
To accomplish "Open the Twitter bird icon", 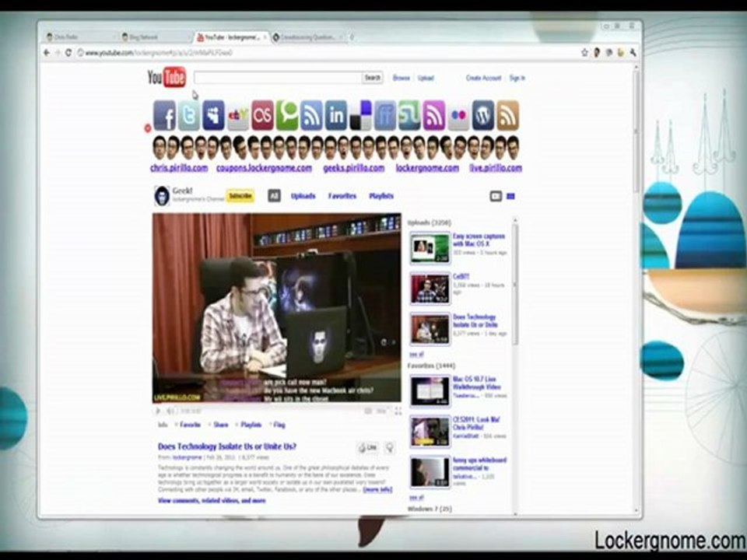I will 188,115.
